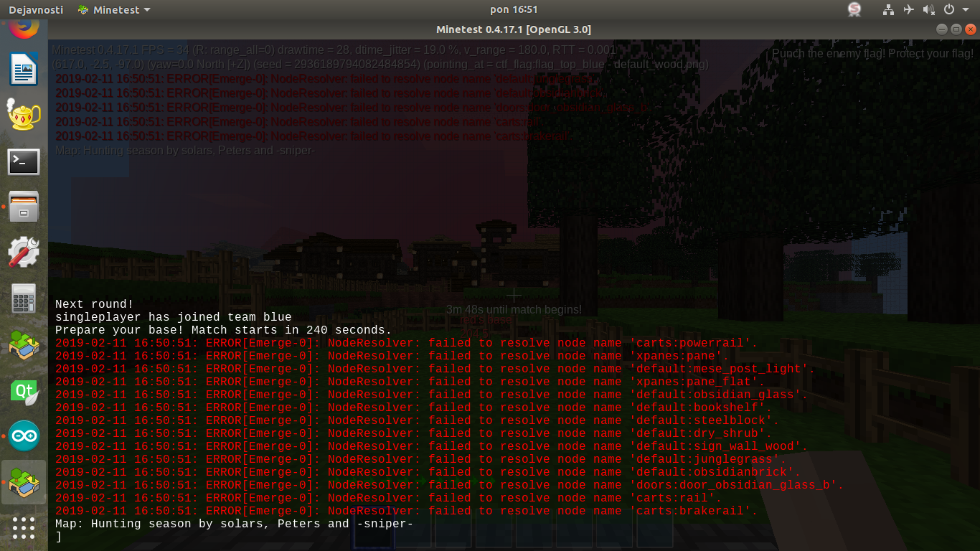Open the Files cabinet icon in dock
This screenshot has width=980, height=551.
click(x=24, y=207)
